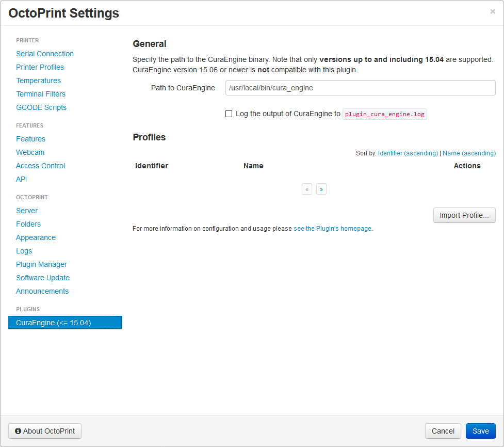Open Webcam settings
Screen dimensions: 504x447
tap(30, 152)
